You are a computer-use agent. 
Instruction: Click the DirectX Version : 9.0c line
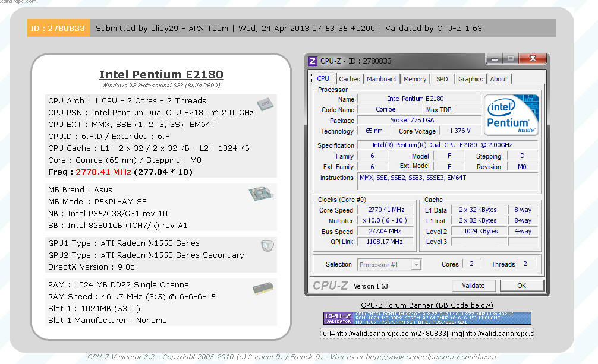pyautogui.click(x=91, y=267)
